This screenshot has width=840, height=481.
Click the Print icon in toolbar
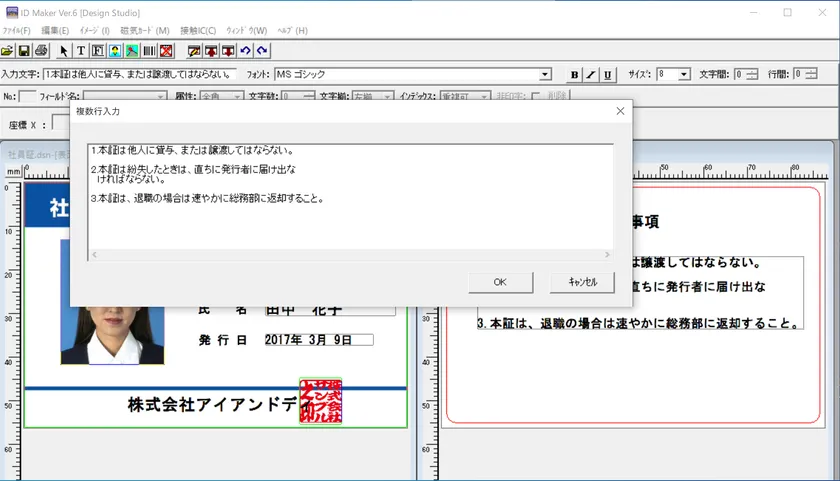pyautogui.click(x=41, y=50)
